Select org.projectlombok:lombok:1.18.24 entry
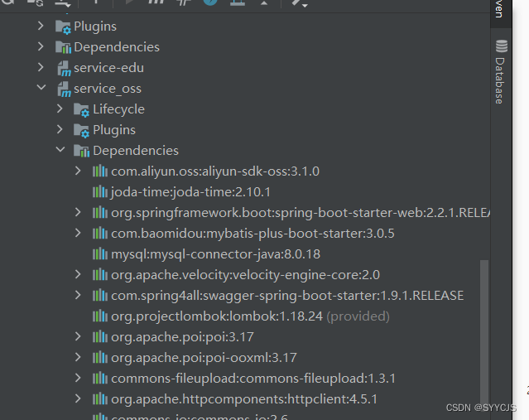Viewport: 529px width, 420px height. coord(250,316)
